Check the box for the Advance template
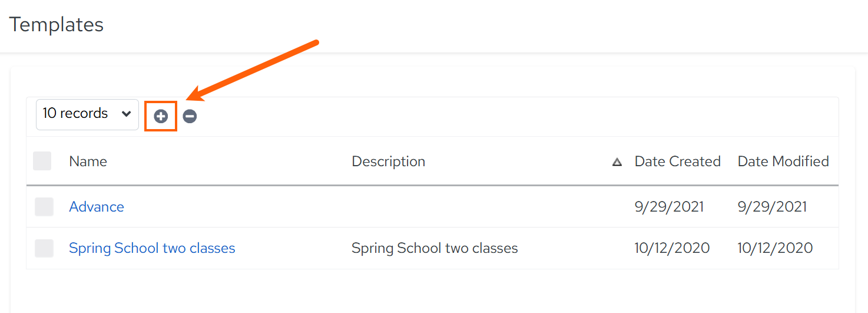The width and height of the screenshot is (868, 313). 44,207
